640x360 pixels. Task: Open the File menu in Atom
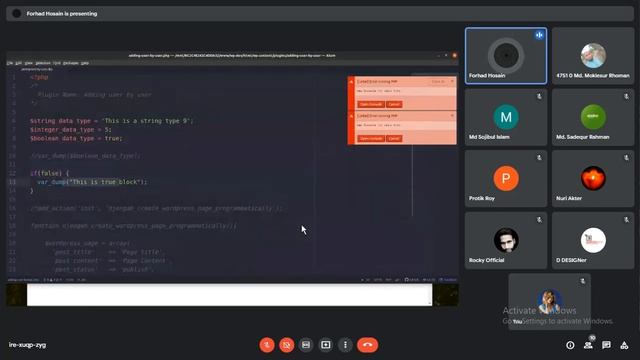(10, 63)
